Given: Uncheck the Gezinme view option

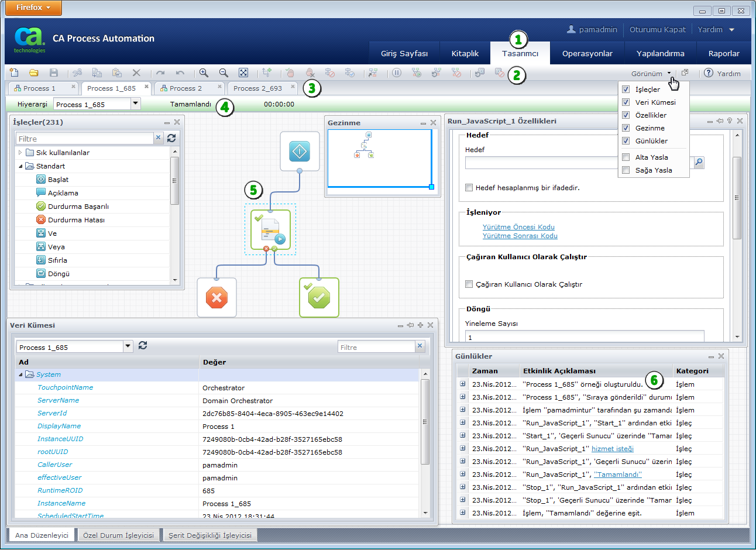Looking at the screenshot, I should [x=626, y=128].
